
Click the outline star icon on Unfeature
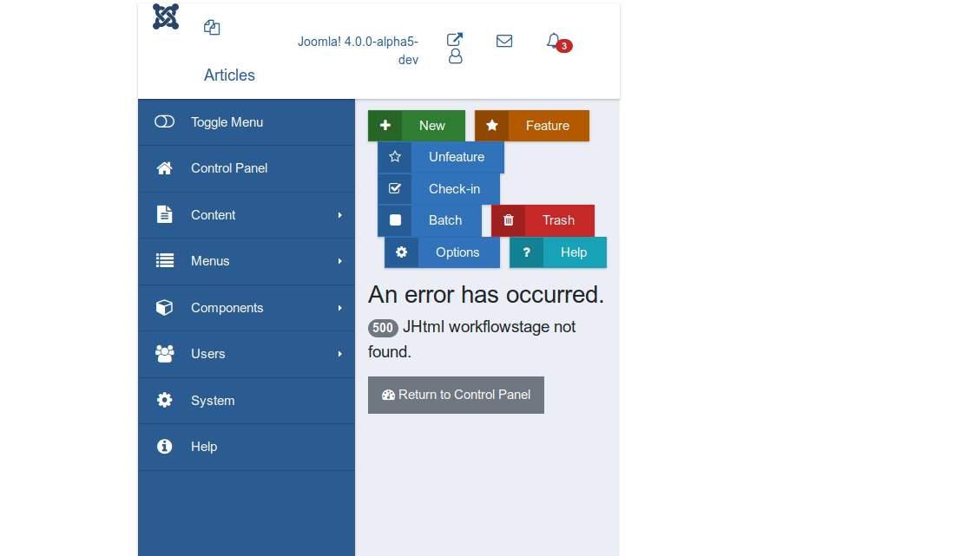tap(395, 156)
